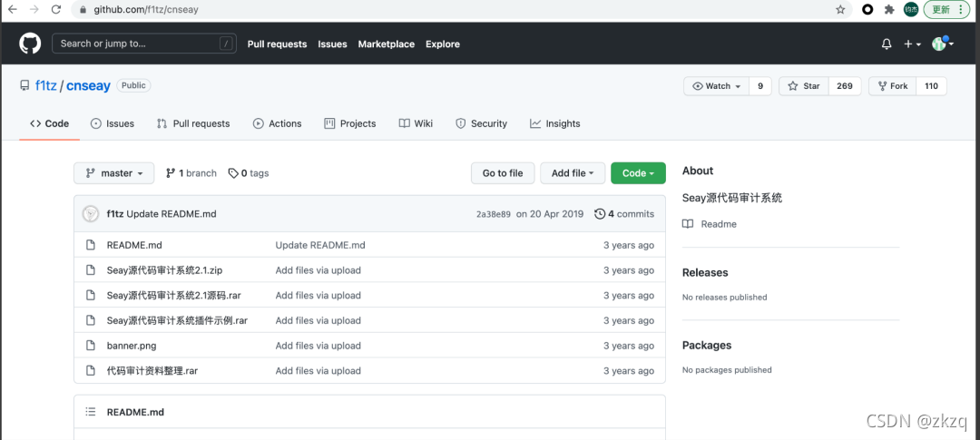Screen dimensions: 980x440
Task: Click the Readme link in About
Action: coord(719,224)
